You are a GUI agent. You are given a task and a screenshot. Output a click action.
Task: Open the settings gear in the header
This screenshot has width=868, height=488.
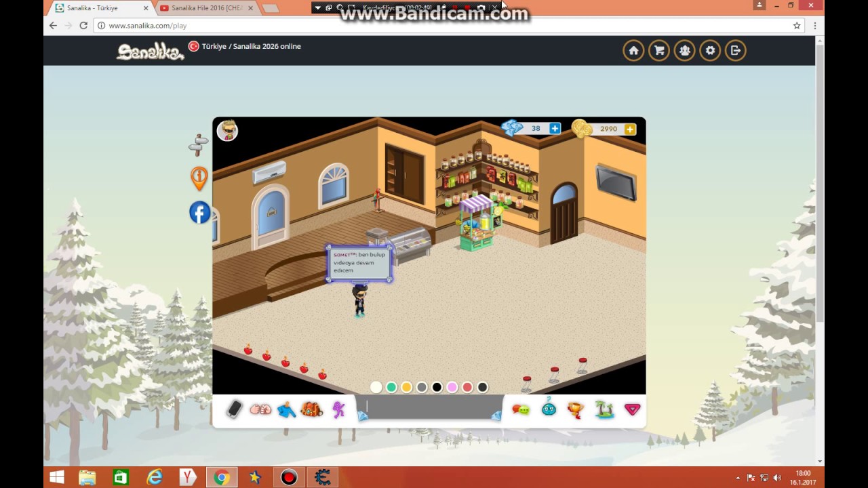pyautogui.click(x=710, y=50)
